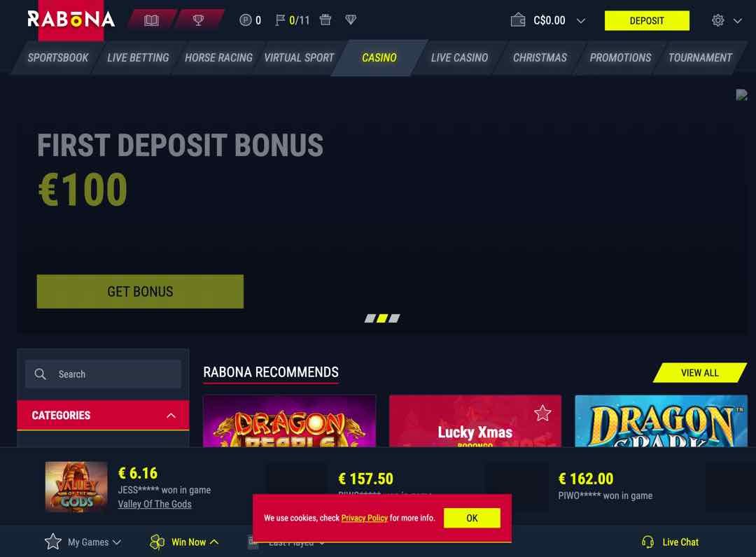Open the book icon in header
Image resolution: width=756 pixels, height=557 pixels.
(x=151, y=20)
